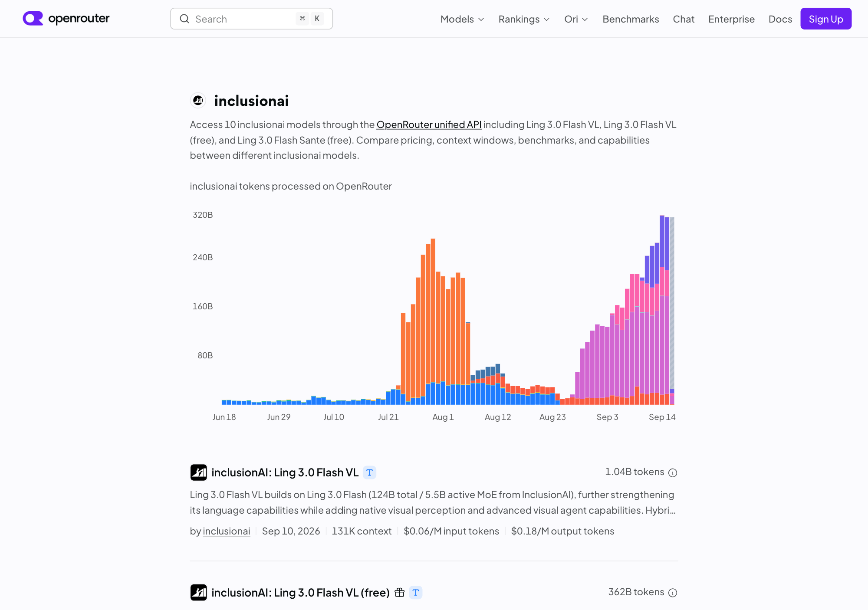Screen dimensions: 868x610
Task: Click the Sign Up button
Action: tap(826, 19)
